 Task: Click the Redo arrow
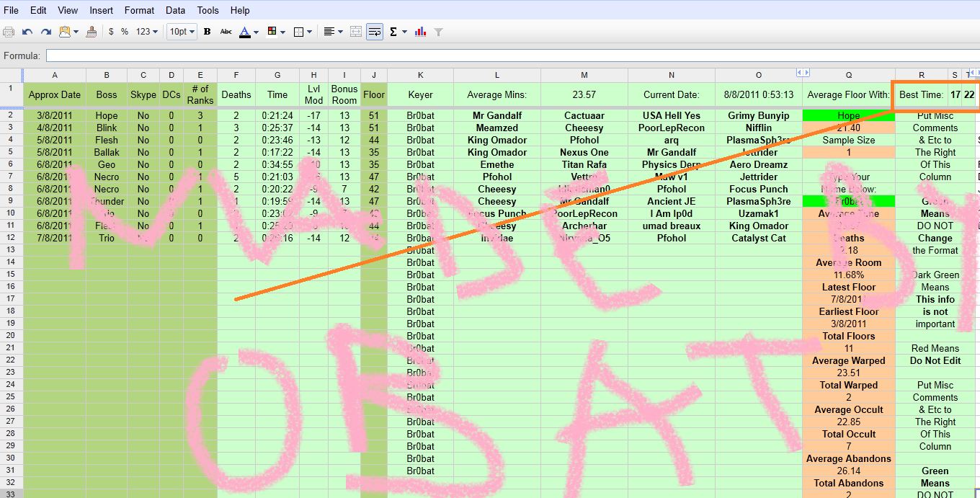[x=46, y=32]
